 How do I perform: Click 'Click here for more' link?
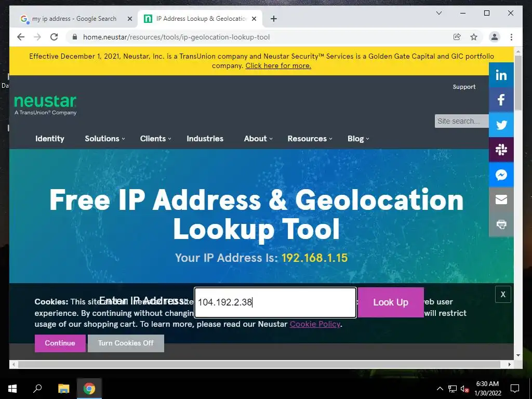(x=278, y=66)
